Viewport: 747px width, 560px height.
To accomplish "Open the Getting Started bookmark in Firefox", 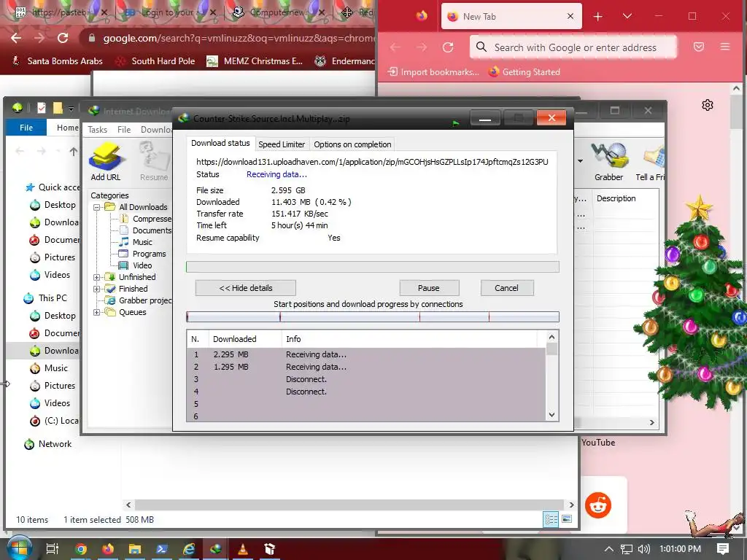I will click(x=524, y=72).
